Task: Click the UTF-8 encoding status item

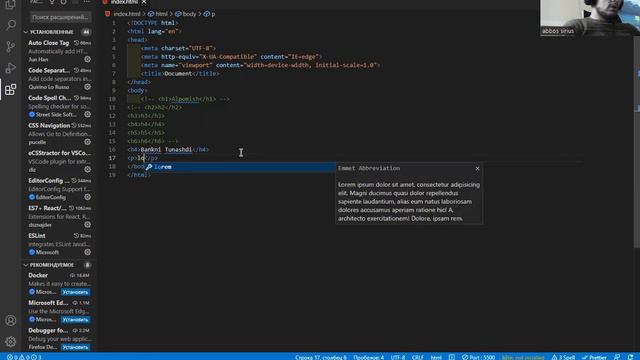Action: pos(398,357)
